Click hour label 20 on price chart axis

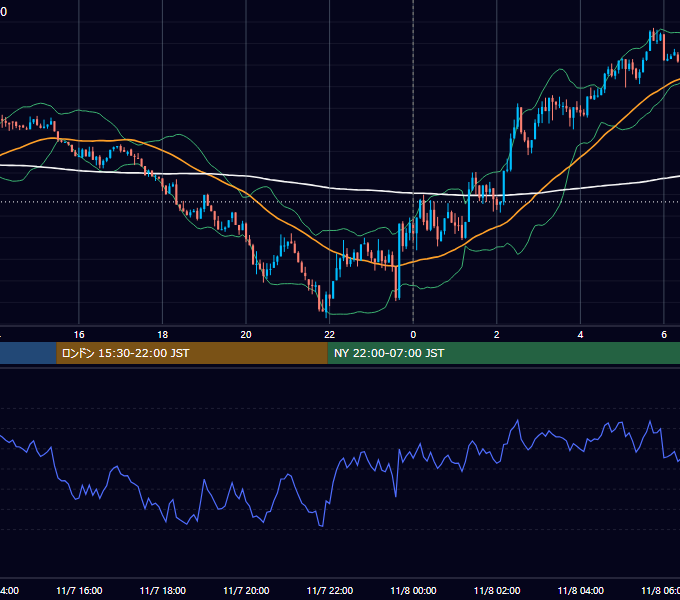pos(246,335)
